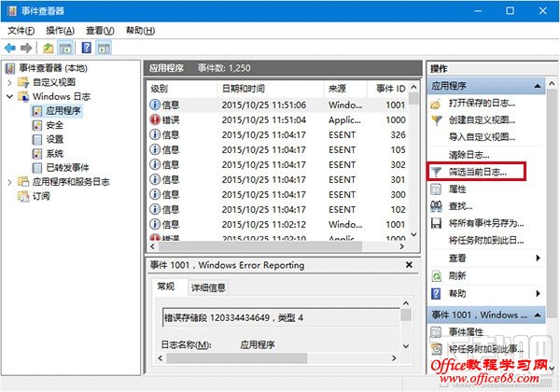Click 导入自定义视图 in the actions pane
Viewport: 560px width, 392px height.
click(482, 137)
